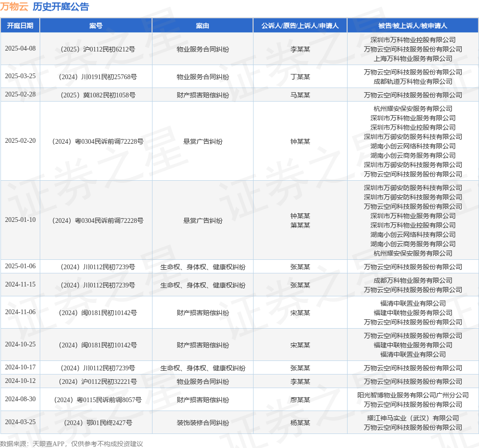Viewport: 479px width, 448px height.
Task: Click the 案号 column header
Action: pos(96,26)
